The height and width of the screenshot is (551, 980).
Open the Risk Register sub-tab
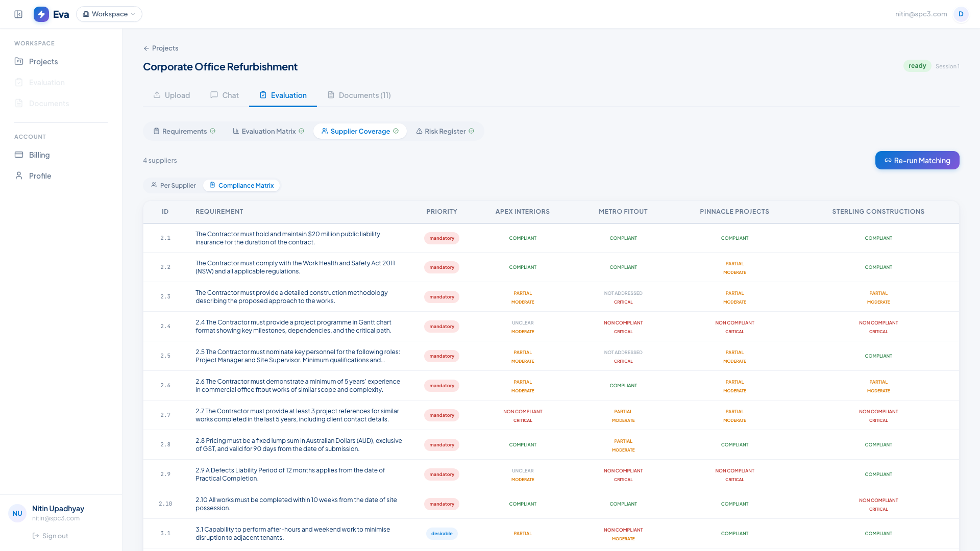445,132
